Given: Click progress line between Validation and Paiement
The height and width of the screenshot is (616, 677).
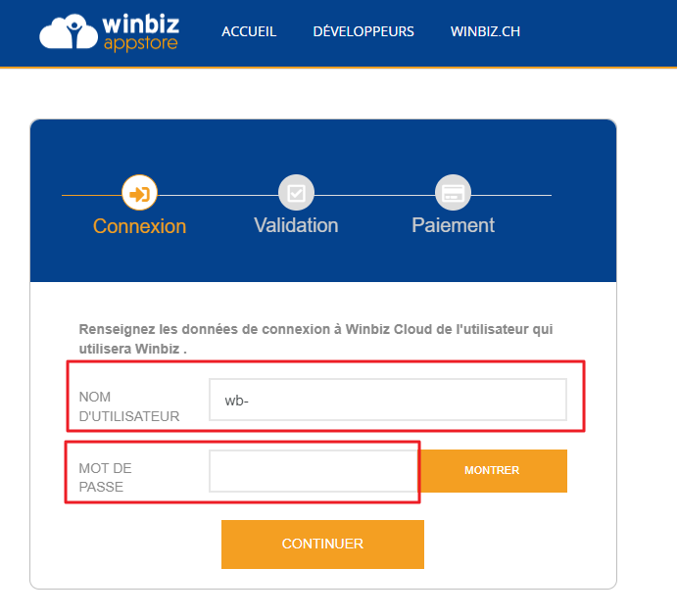Looking at the screenshot, I should [x=375, y=195].
